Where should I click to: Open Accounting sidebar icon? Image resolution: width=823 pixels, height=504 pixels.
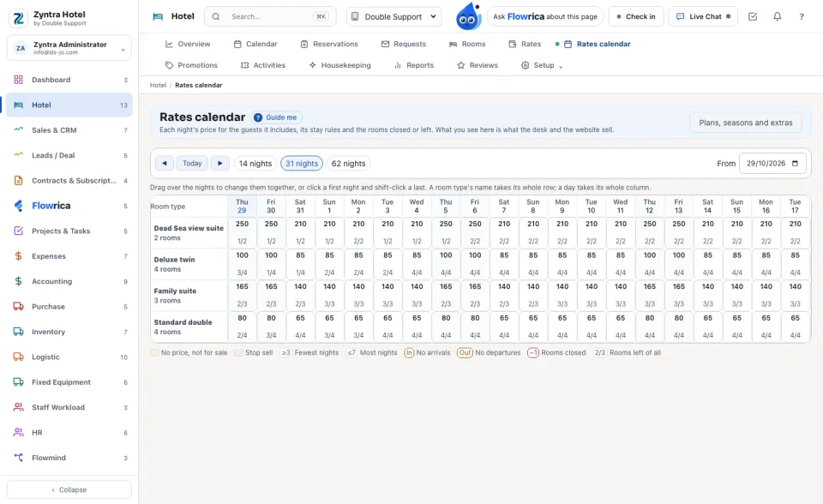(x=18, y=281)
